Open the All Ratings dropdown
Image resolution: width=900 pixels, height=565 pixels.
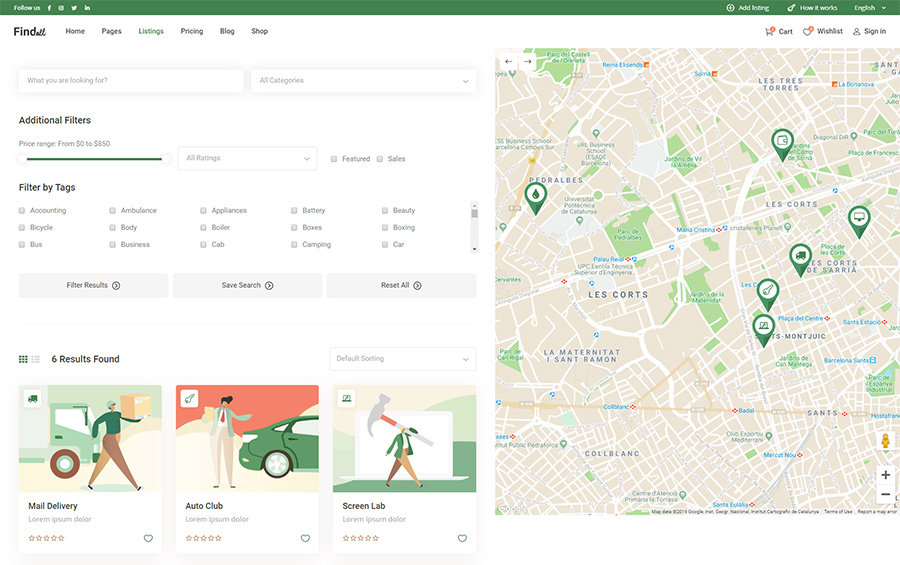[x=248, y=158]
